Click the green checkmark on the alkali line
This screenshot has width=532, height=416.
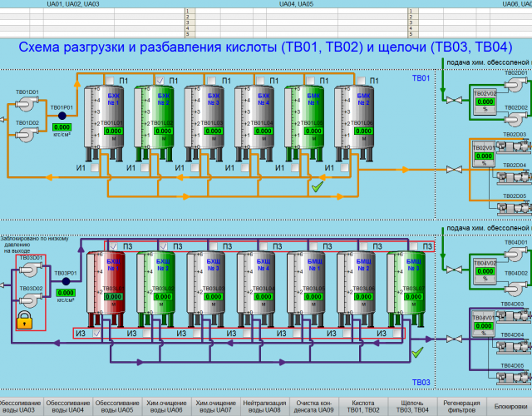coord(417,354)
